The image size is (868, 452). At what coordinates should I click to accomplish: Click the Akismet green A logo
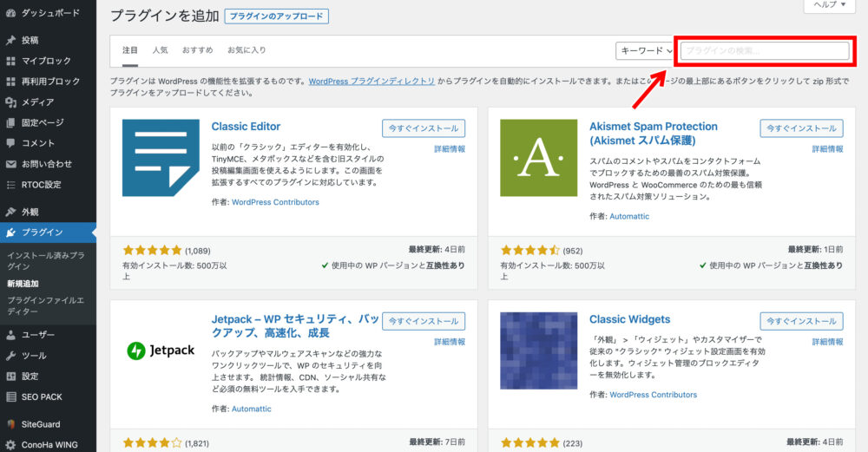click(x=539, y=158)
